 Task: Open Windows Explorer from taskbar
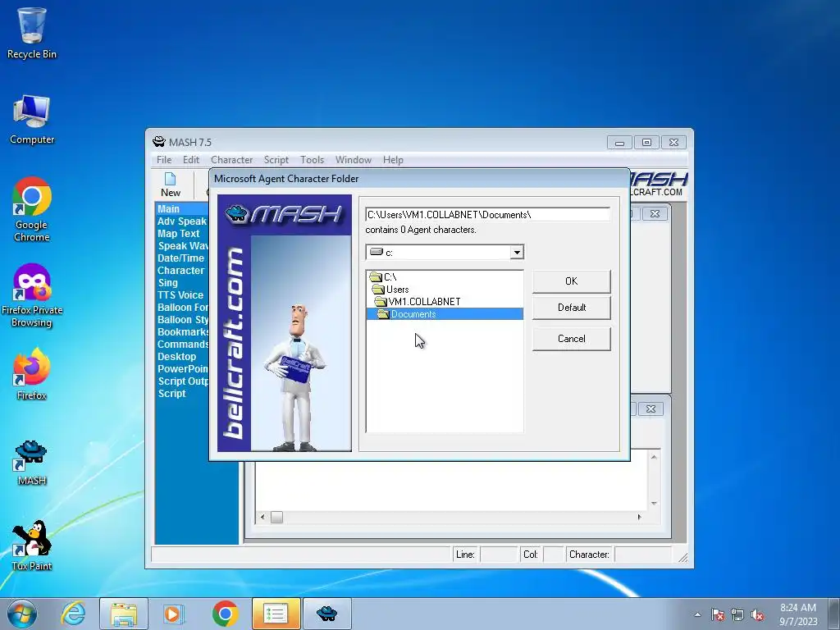(123, 614)
